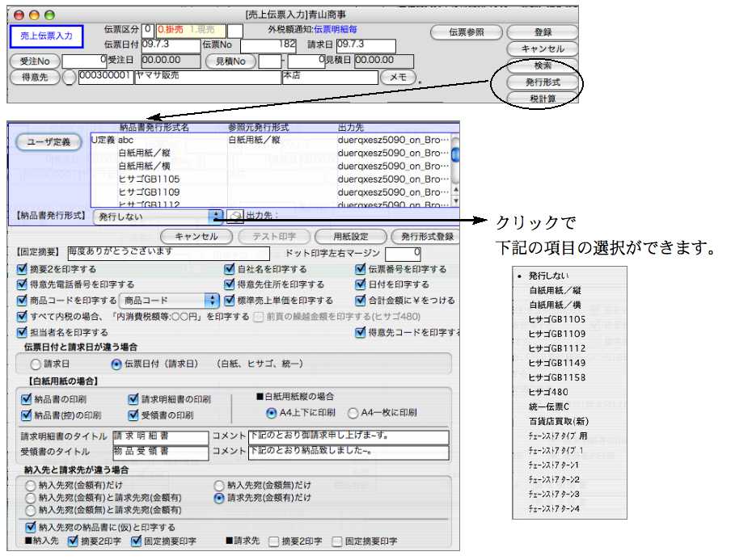Click the テスト印字 button
The height and width of the screenshot is (560, 731).
click(x=274, y=236)
